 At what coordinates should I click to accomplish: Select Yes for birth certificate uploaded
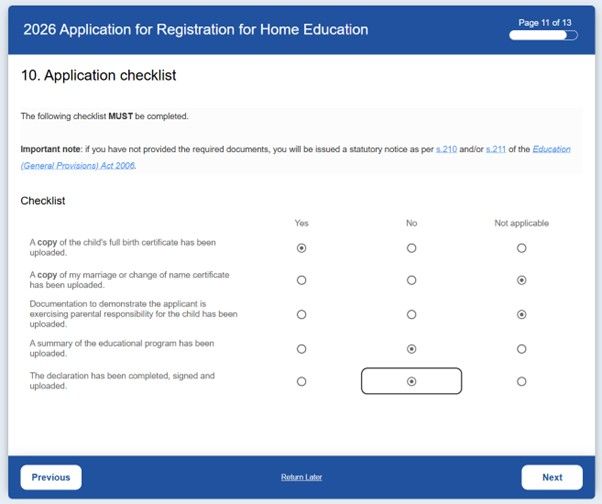point(302,248)
